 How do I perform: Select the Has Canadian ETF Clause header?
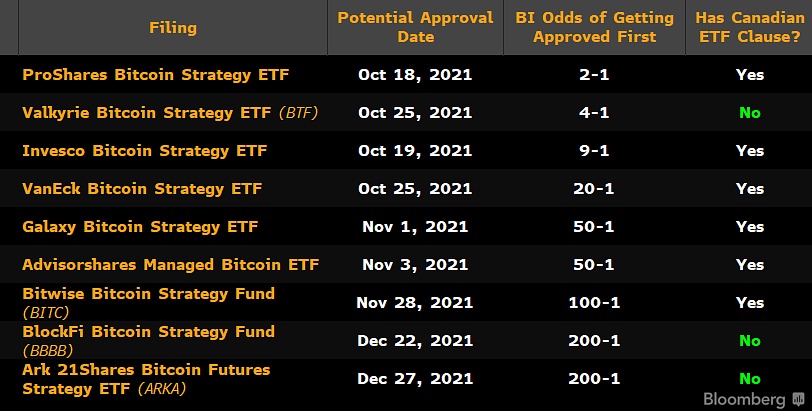pyautogui.click(x=749, y=27)
